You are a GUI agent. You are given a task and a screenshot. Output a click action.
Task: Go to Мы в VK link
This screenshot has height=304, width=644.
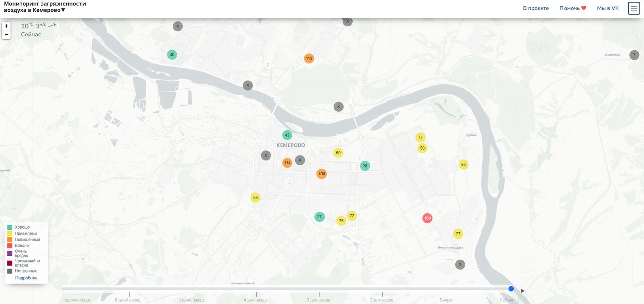click(608, 8)
